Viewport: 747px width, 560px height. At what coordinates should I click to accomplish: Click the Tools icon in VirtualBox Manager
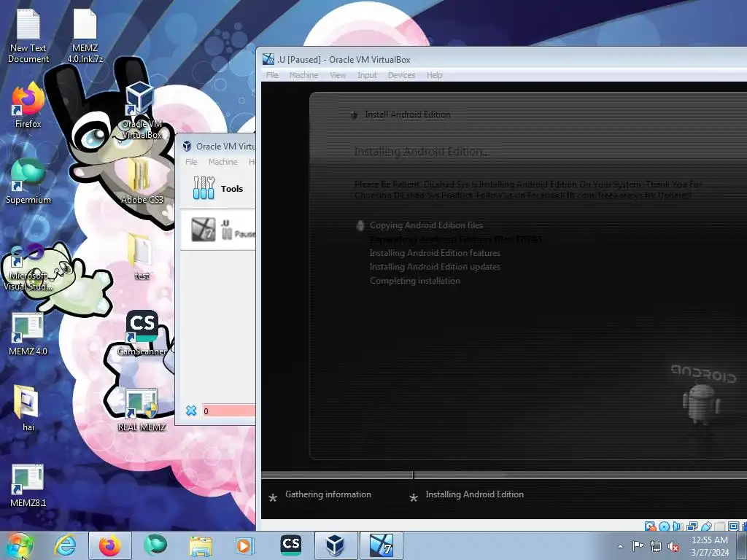pyautogui.click(x=204, y=188)
